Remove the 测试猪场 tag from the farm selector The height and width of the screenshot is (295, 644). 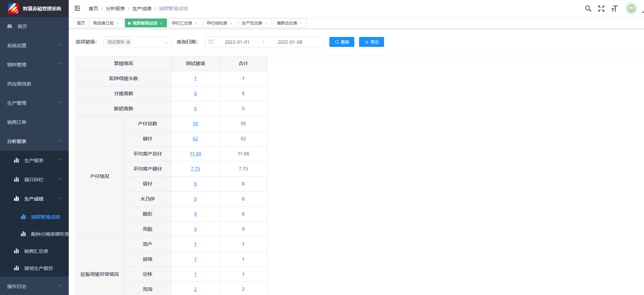(x=128, y=42)
